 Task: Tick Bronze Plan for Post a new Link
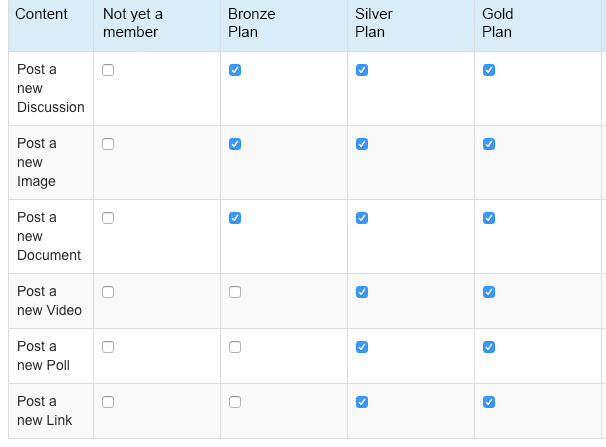point(235,402)
